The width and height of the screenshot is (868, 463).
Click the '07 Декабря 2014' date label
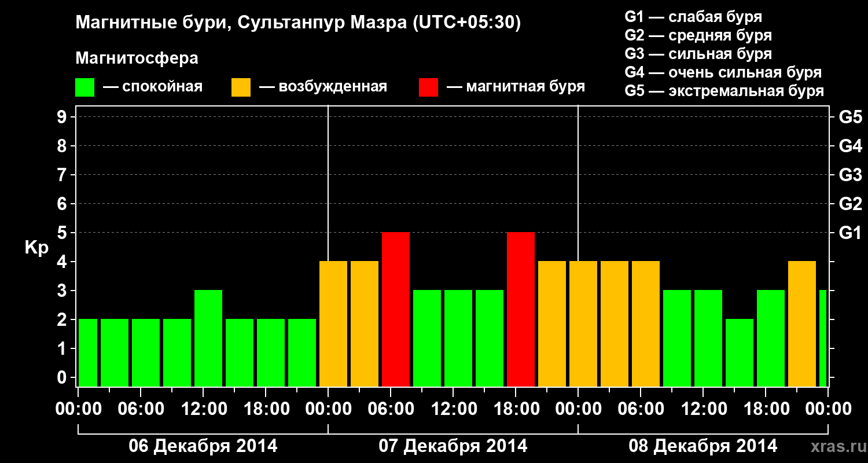pyautogui.click(x=453, y=446)
